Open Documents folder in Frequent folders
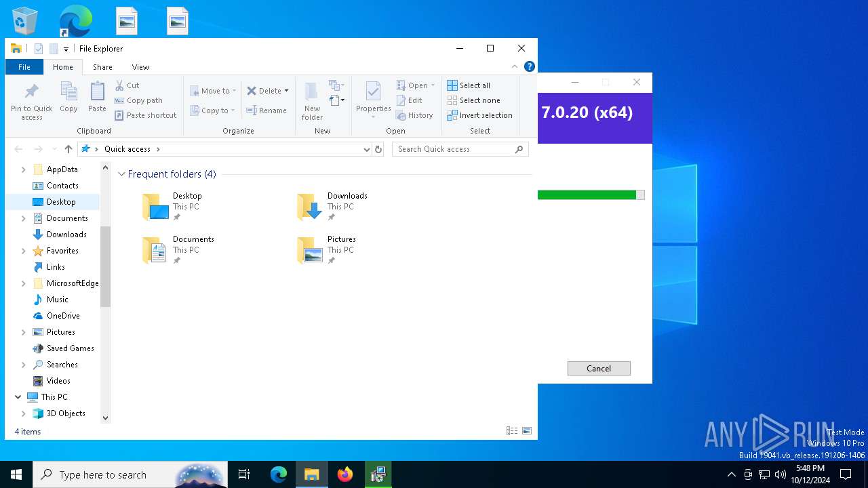 [x=178, y=250]
